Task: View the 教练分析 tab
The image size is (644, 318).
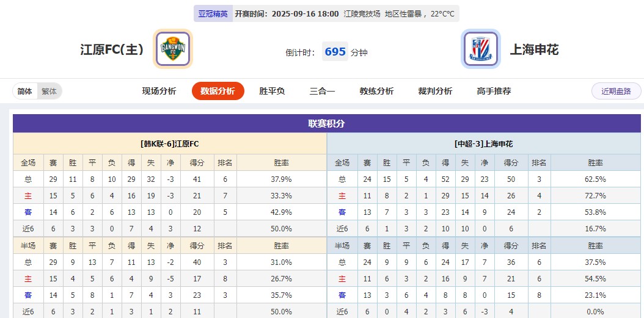Action: [376, 91]
